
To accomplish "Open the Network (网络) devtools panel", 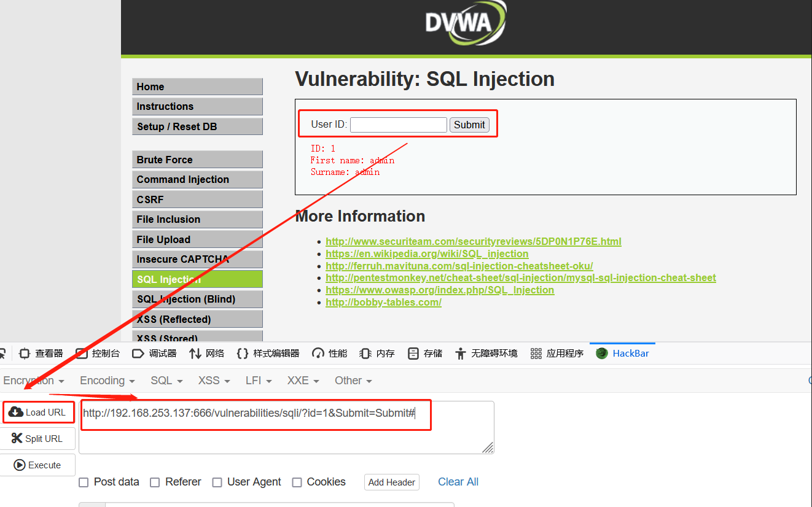I will [207, 354].
